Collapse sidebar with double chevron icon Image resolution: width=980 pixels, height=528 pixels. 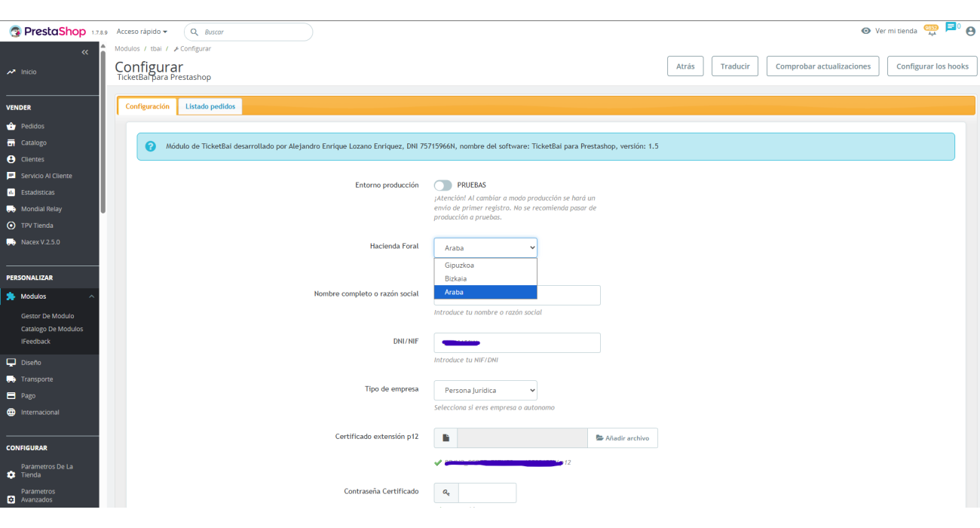click(x=85, y=52)
